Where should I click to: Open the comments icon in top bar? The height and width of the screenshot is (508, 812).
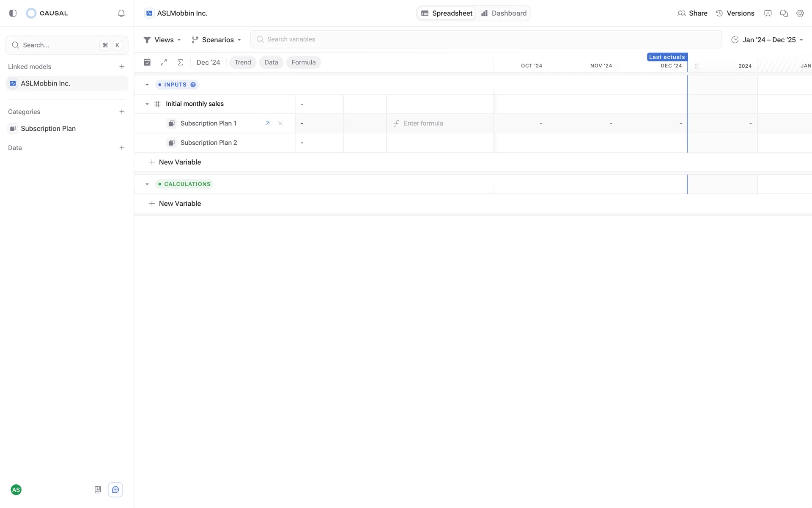coord(784,13)
